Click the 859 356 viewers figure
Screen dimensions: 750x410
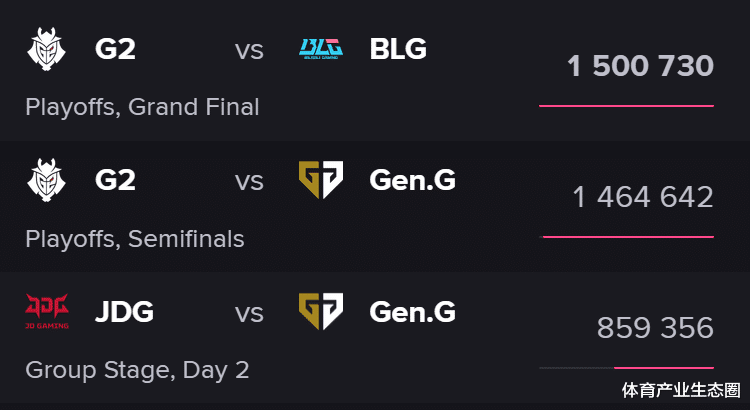click(655, 328)
